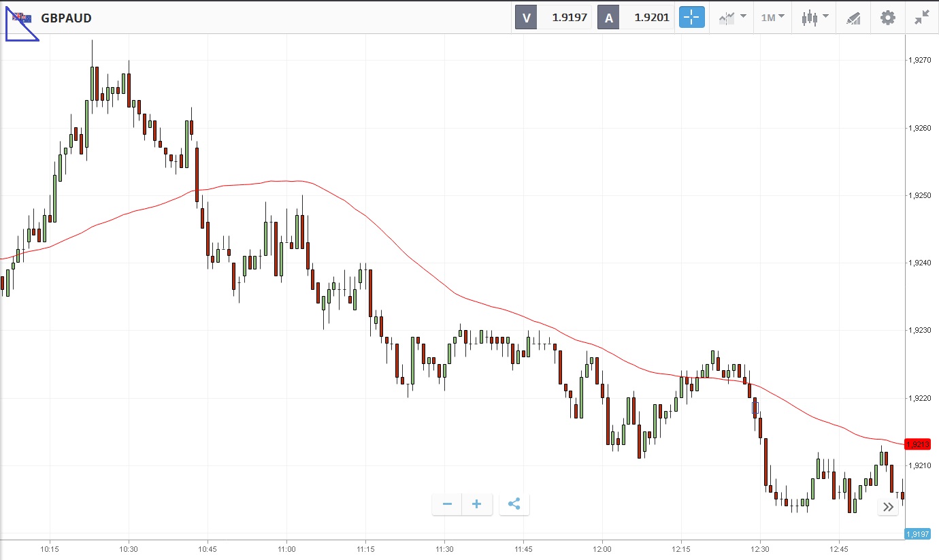The width and height of the screenshot is (939, 560).
Task: Share the chart via share icon
Action: (514, 504)
